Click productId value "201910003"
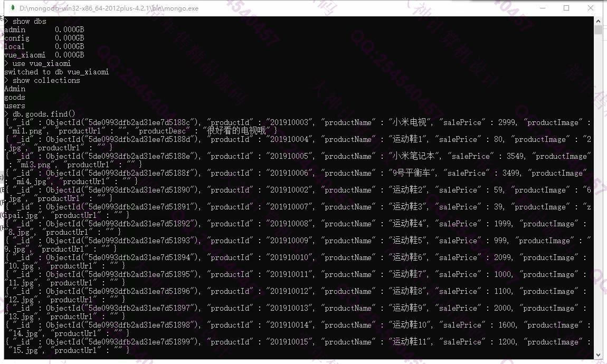Image resolution: width=607 pixels, height=364 pixels. pos(289,122)
